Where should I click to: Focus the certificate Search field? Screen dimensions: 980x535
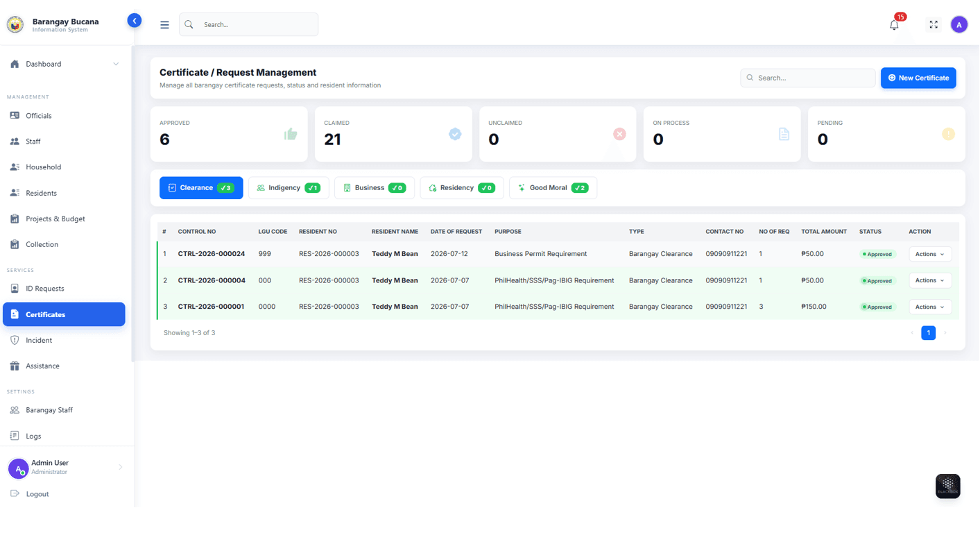pos(808,78)
